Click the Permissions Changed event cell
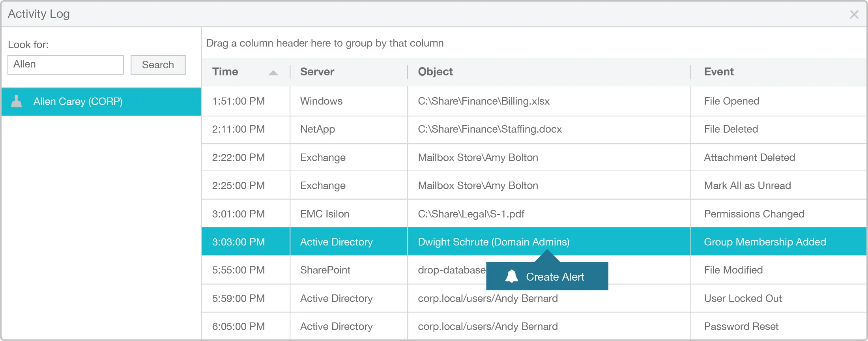 coord(779,214)
